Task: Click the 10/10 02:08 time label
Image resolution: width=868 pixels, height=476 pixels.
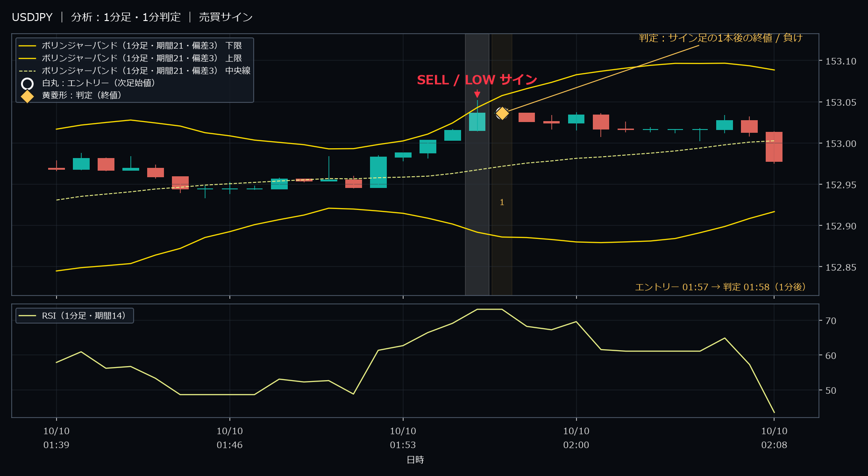Action: [x=775, y=438]
